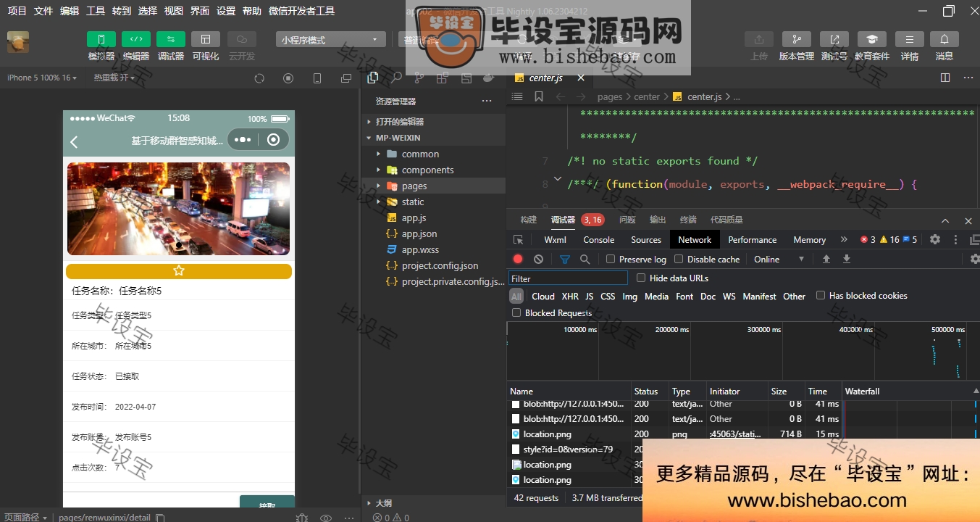This screenshot has height=522, width=980.
Task: Toggle the All request type filter
Action: [x=516, y=296]
